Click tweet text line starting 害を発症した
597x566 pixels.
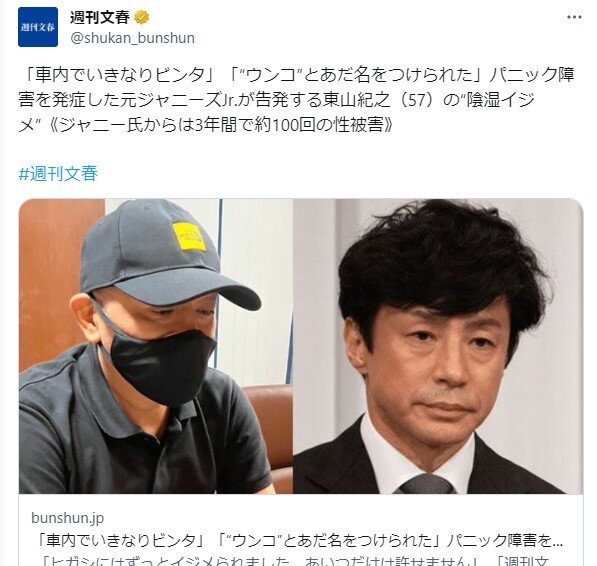[x=276, y=100]
